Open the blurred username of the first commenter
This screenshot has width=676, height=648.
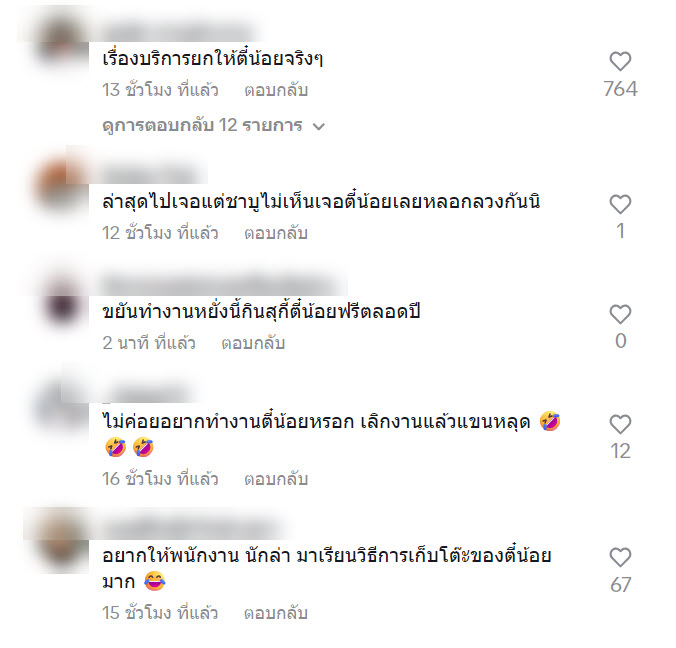pyautogui.click(x=178, y=33)
